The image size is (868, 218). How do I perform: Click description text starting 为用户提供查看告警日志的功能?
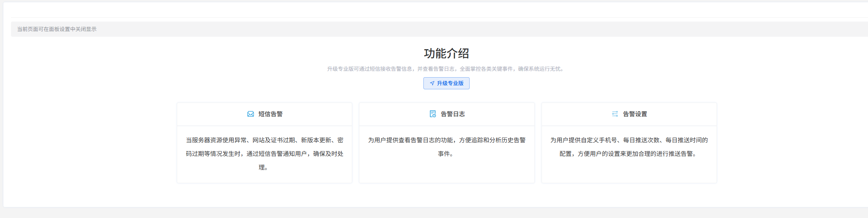pyautogui.click(x=447, y=147)
